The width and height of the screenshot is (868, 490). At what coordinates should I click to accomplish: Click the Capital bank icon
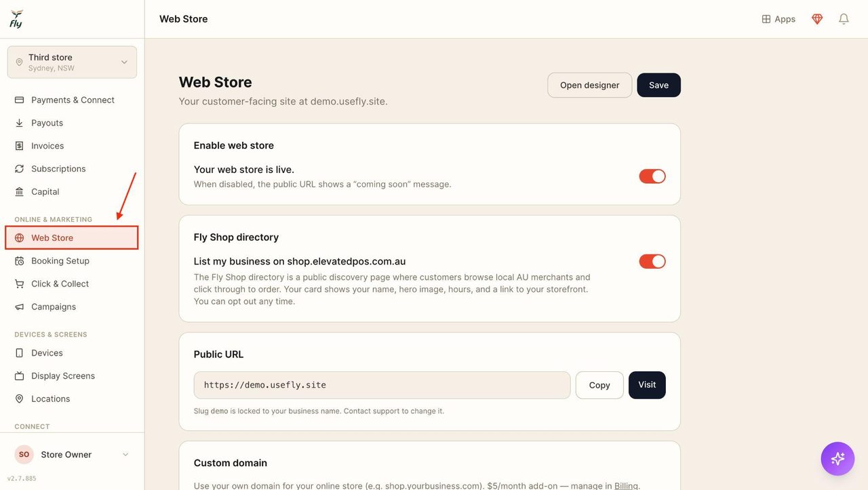point(19,192)
